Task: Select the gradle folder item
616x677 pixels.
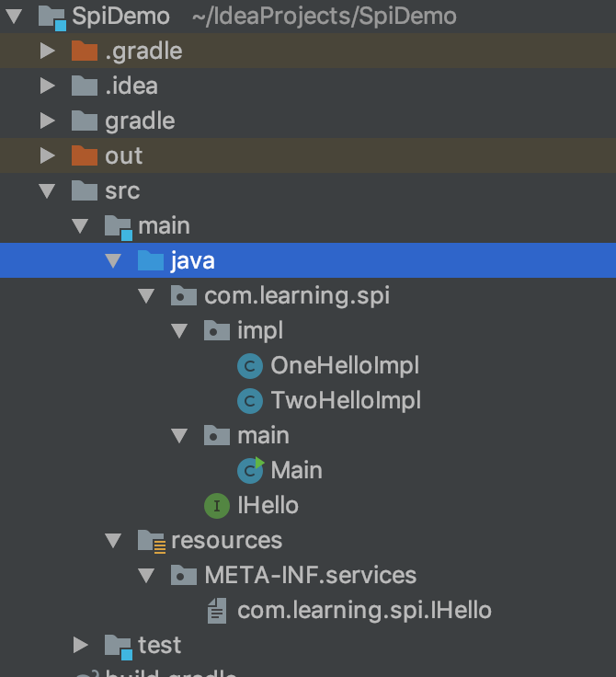Action: tap(140, 120)
